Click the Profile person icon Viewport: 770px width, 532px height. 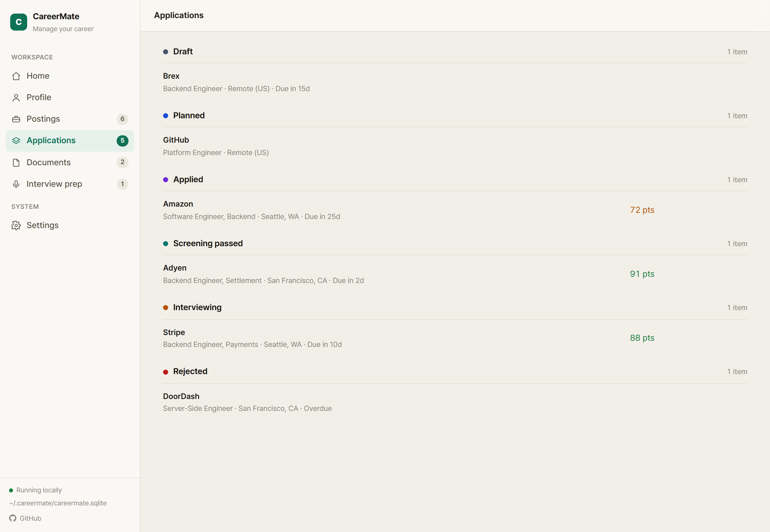point(16,98)
